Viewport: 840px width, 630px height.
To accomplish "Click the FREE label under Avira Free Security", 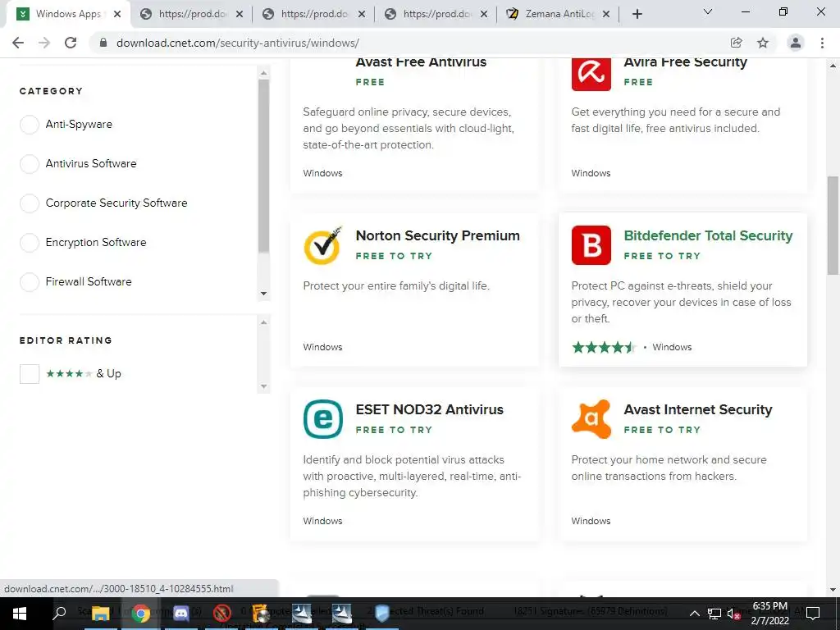I will pos(638,82).
